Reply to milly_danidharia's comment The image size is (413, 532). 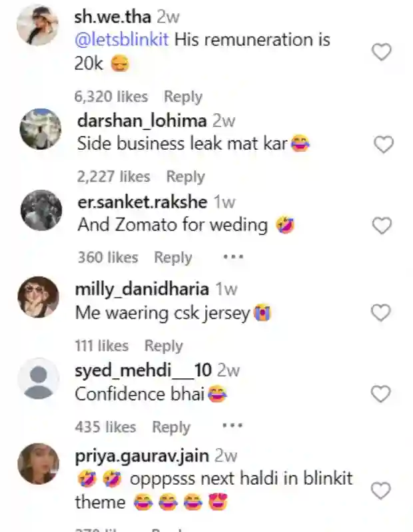164,346
